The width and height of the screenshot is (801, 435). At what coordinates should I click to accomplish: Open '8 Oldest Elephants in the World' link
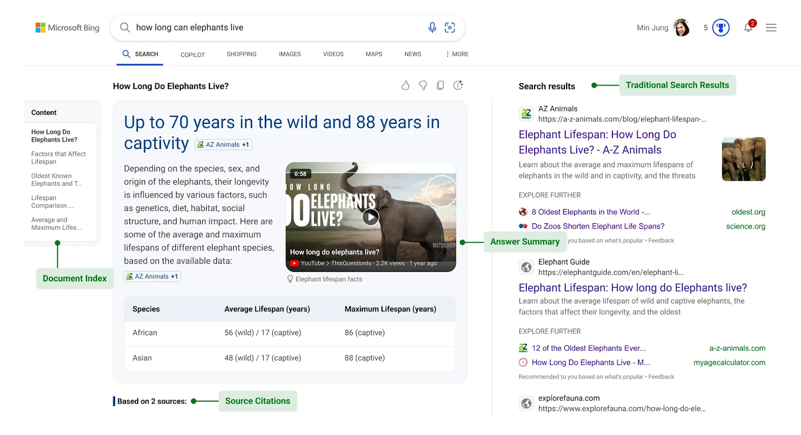click(x=590, y=212)
